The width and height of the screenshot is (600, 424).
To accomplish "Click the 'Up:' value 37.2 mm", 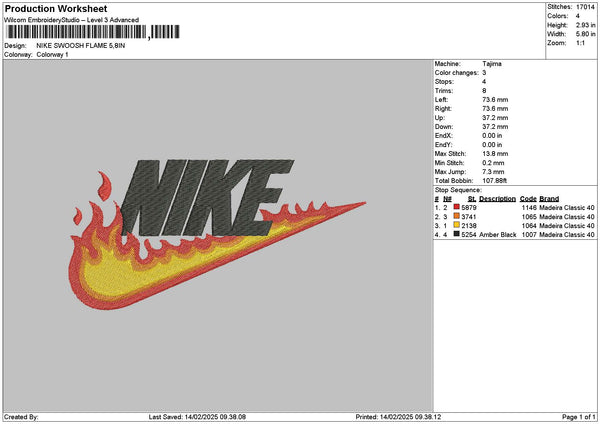I will [495, 118].
